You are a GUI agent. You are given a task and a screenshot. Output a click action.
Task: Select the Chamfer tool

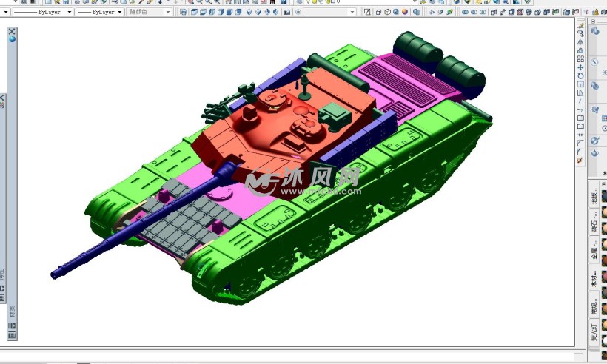click(x=580, y=143)
